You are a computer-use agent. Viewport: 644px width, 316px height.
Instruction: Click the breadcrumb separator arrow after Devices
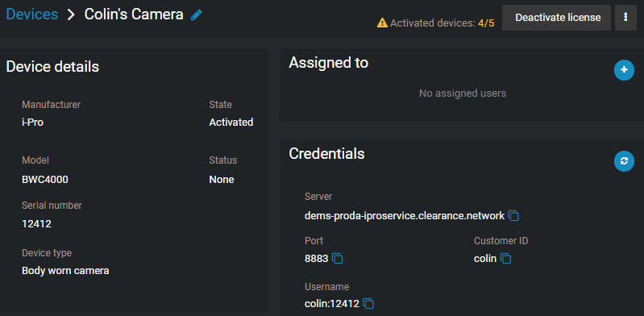coord(72,15)
